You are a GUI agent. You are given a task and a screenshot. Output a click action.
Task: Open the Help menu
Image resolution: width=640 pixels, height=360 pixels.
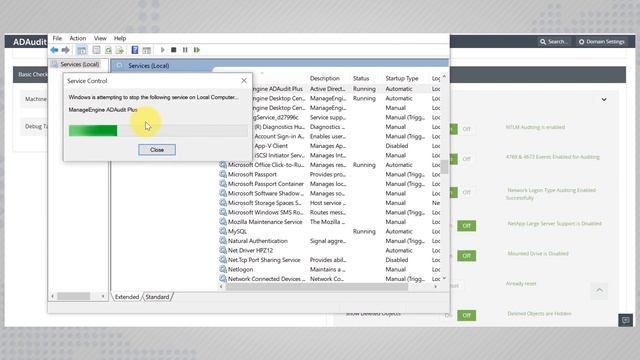[120, 38]
